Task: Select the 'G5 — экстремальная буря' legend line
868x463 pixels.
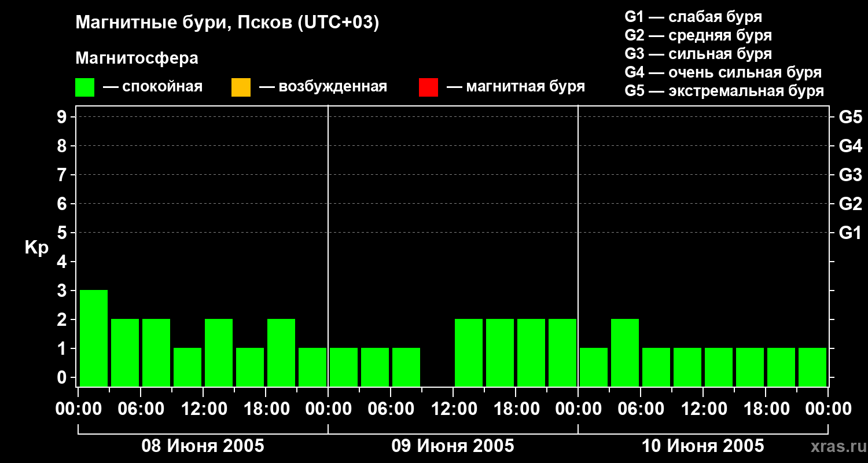Action: [724, 91]
